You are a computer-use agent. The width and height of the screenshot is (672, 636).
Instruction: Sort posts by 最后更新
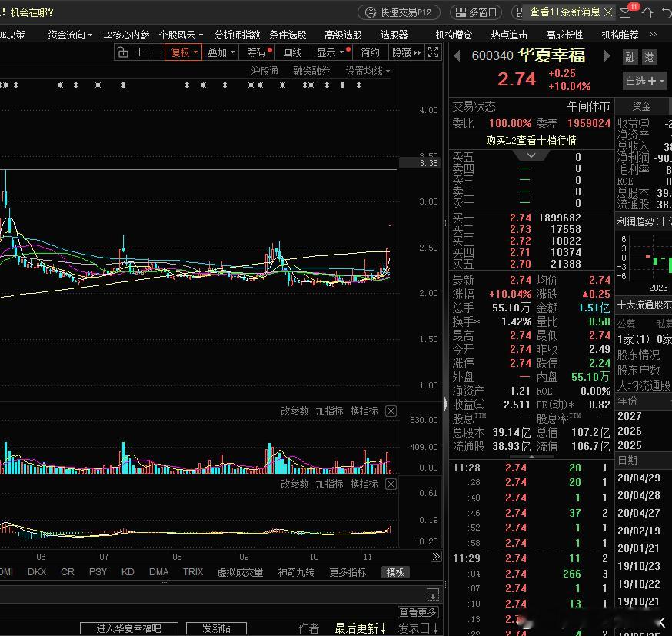(360, 628)
